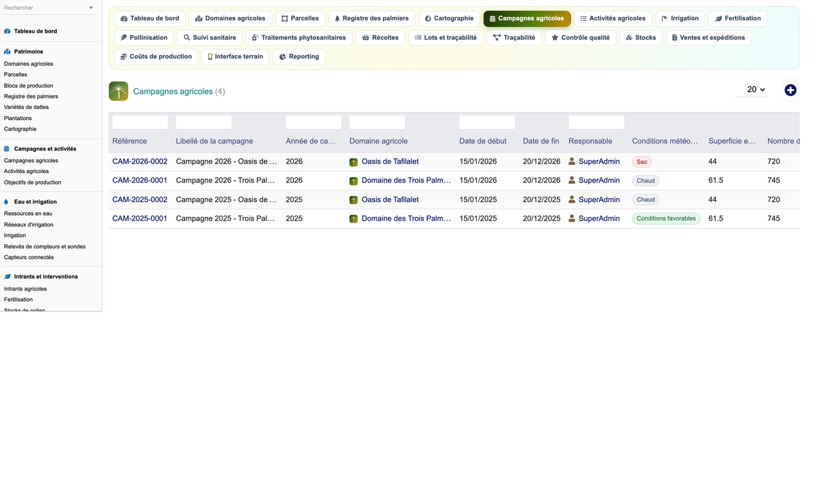814x504 pixels.
Task: Sort by the Date de début column header
Action: pyautogui.click(x=483, y=141)
